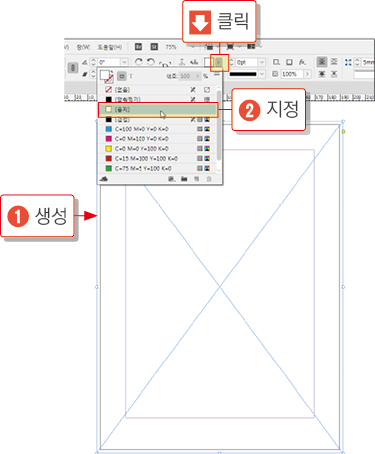This screenshot has width=375, height=454.
Task: Click the tint 색조 100 field
Action: point(186,76)
